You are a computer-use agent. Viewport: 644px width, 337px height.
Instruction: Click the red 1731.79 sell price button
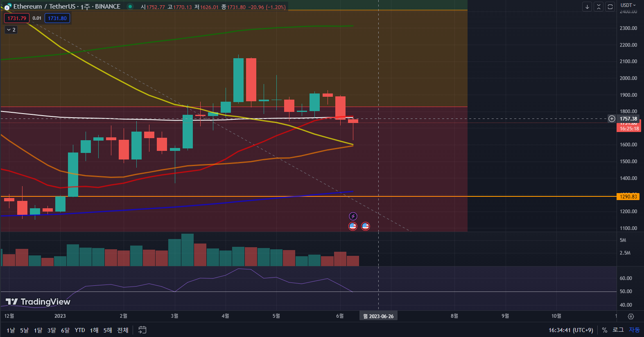[x=17, y=18]
